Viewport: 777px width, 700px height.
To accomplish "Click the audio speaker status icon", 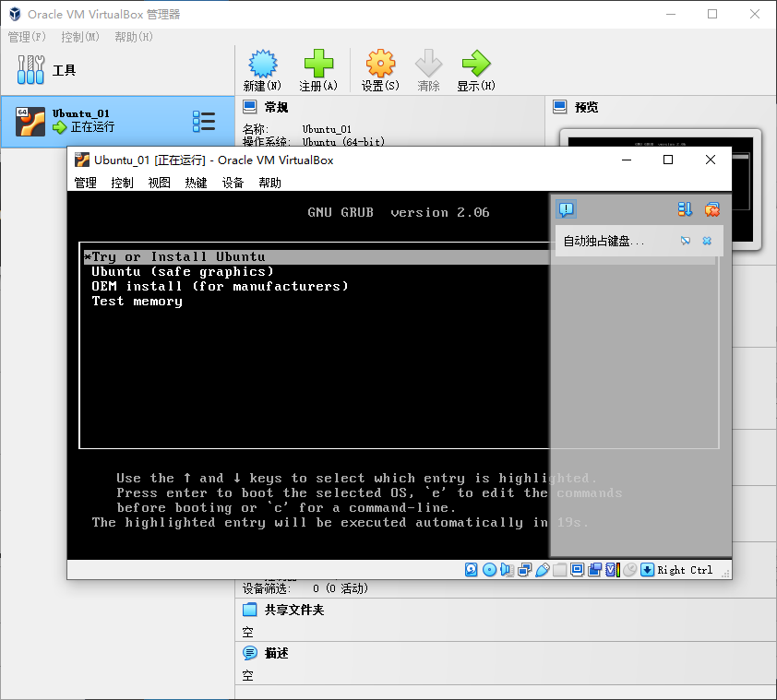I will click(x=507, y=570).
